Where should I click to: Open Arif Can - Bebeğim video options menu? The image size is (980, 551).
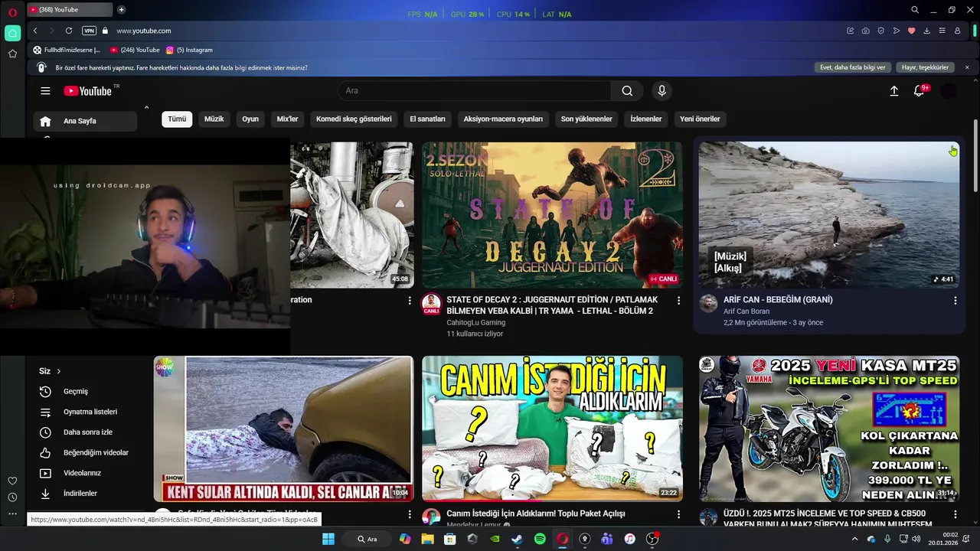pos(955,301)
